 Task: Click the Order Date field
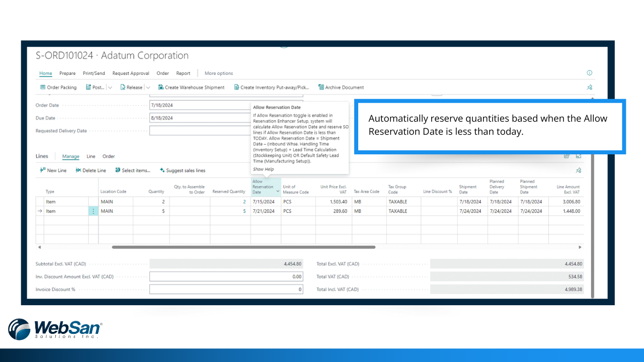coord(226,105)
